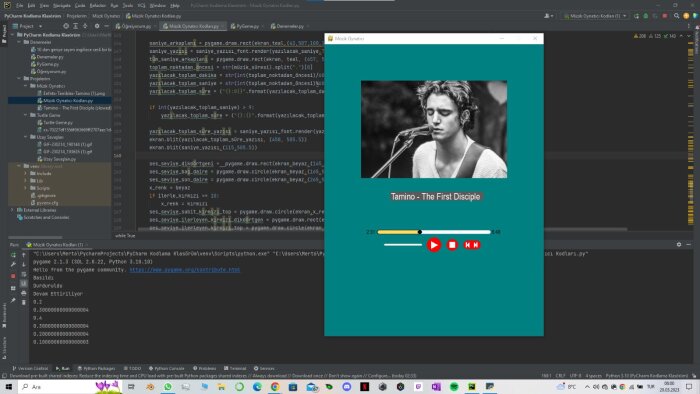Screen dimensions: 700x394
Task: Collapse the Projelerim folder
Action: [20, 79]
